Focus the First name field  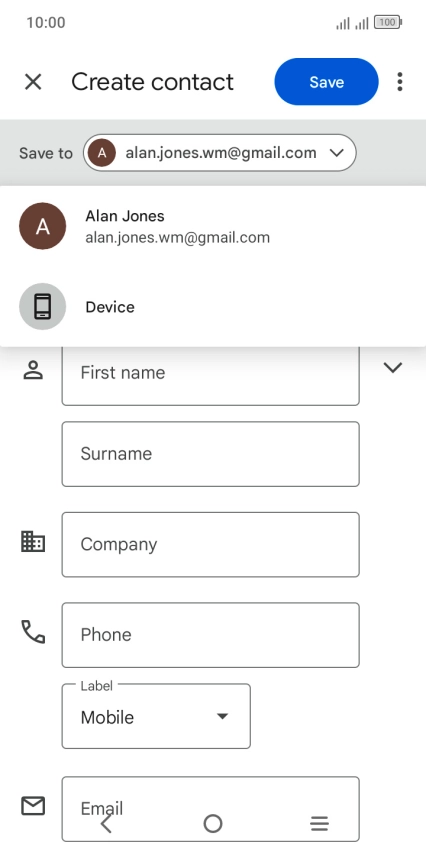pyautogui.click(x=211, y=373)
